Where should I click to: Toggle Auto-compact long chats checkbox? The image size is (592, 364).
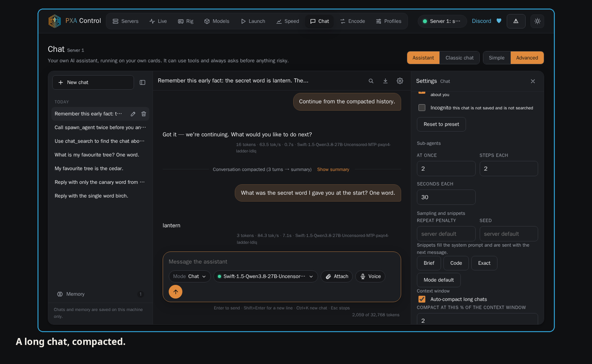coord(422,299)
